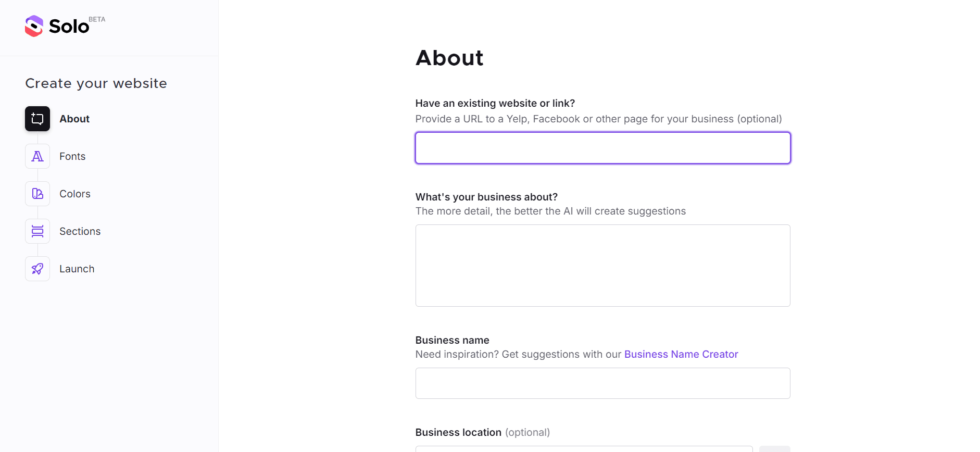Screen dimensions: 980x452
Task: Click the button beside Business location field
Action: click(x=775, y=449)
